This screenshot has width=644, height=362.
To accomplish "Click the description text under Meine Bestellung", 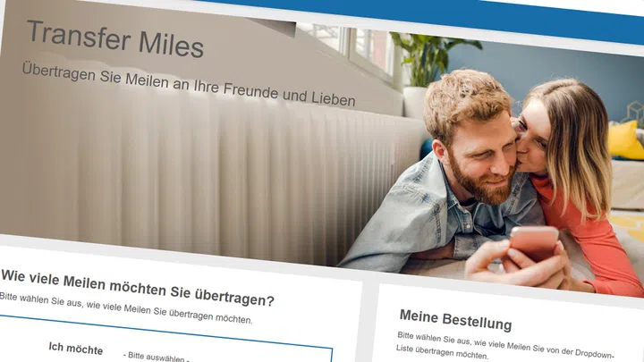I will click(505, 346).
